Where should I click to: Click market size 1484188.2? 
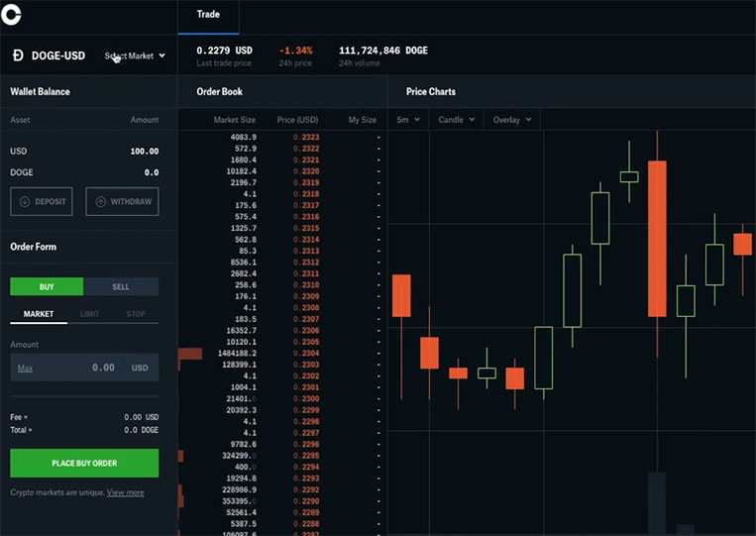[237, 354]
